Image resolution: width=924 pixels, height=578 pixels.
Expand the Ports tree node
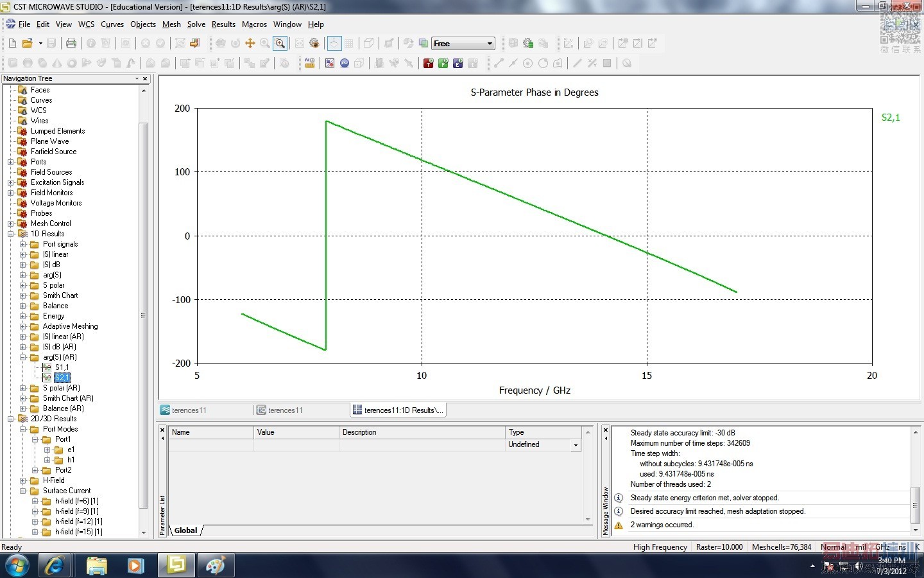tap(11, 162)
